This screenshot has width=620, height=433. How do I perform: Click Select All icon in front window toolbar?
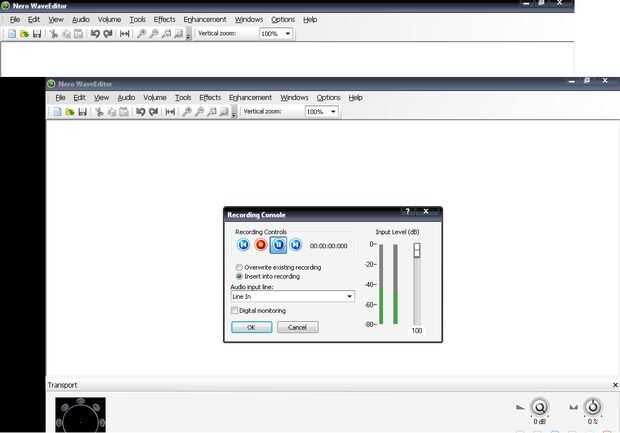pos(170,112)
